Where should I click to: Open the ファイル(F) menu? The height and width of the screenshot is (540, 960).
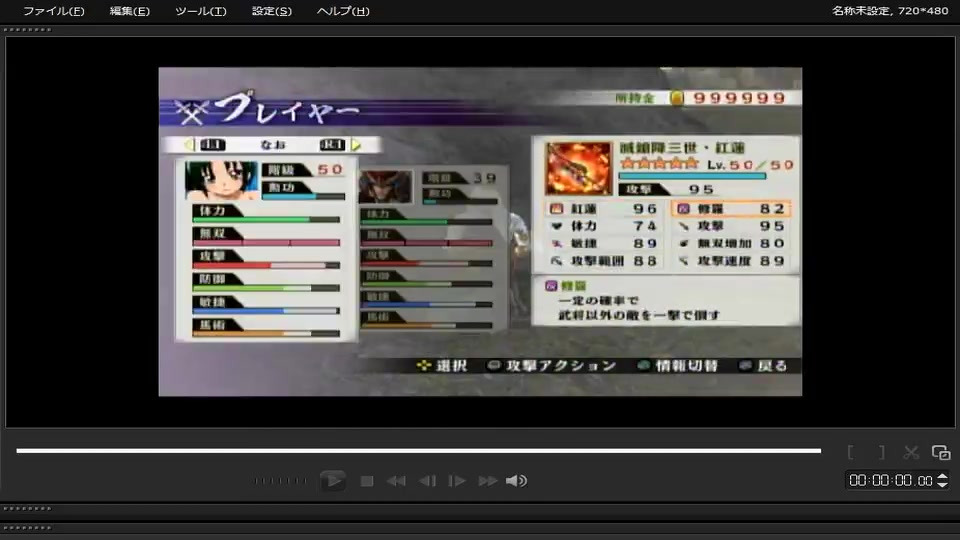point(53,11)
